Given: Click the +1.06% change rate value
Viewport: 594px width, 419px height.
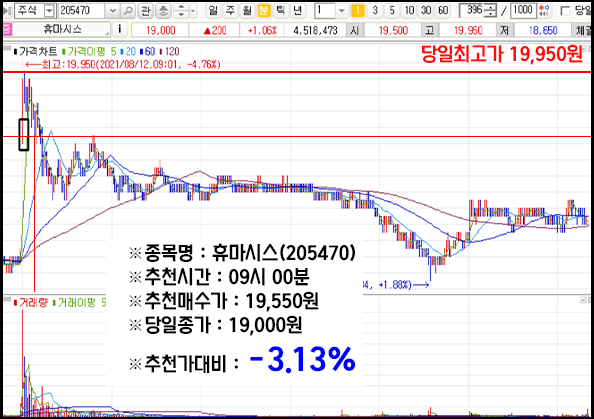Looking at the screenshot, I should point(262,30).
